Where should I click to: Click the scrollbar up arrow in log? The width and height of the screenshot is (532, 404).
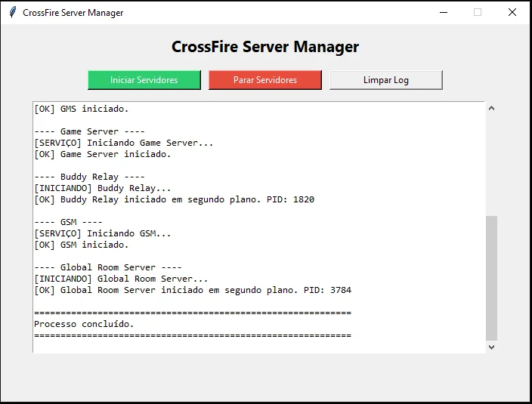(491, 109)
